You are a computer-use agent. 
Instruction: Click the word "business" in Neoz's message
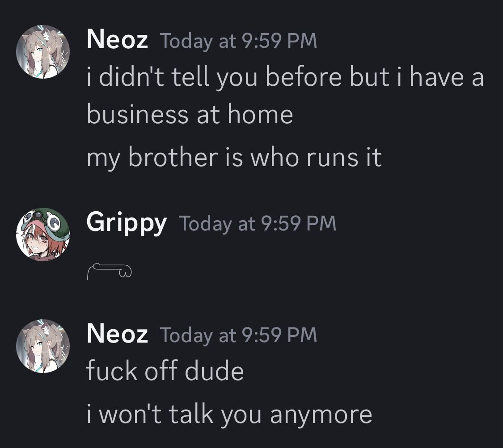137,114
